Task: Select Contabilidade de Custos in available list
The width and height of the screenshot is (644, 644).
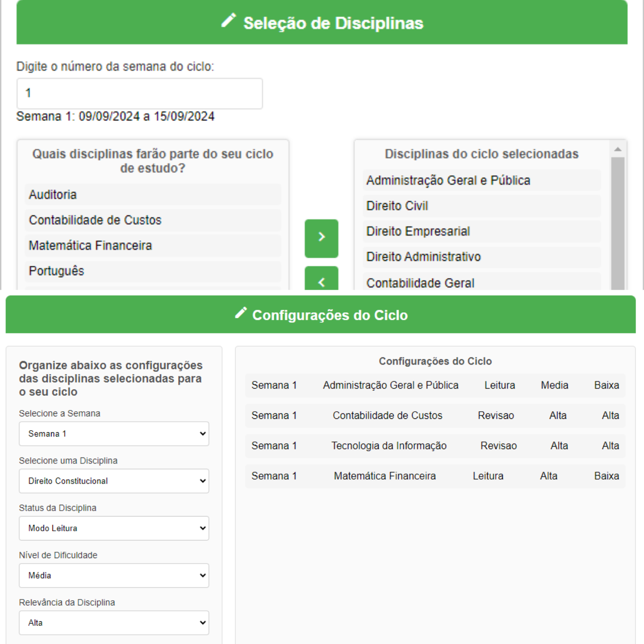Action: pos(153,220)
